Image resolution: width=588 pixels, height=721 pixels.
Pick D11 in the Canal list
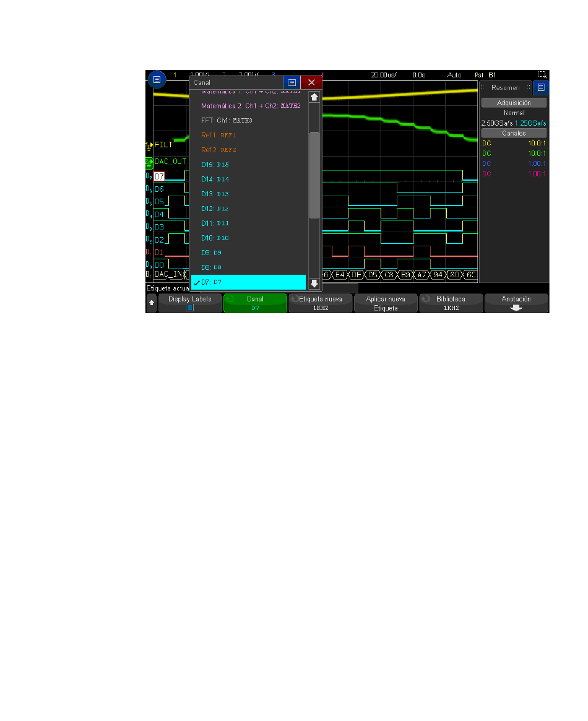249,223
